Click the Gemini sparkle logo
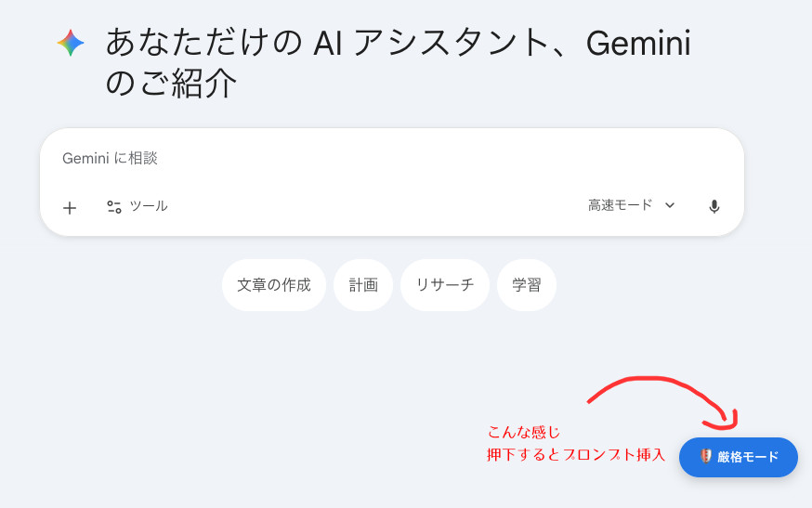The image size is (812, 508). coord(71,43)
